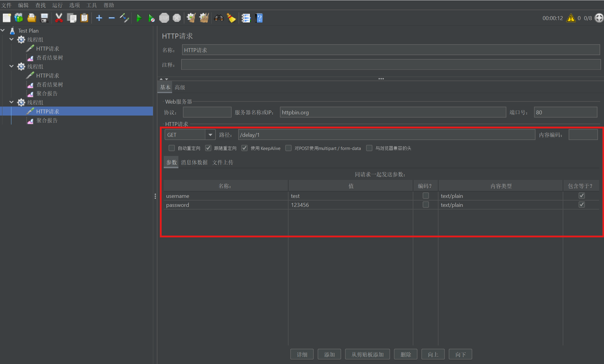Click the Save test plan floppy icon
The width and height of the screenshot is (604, 364).
point(44,18)
